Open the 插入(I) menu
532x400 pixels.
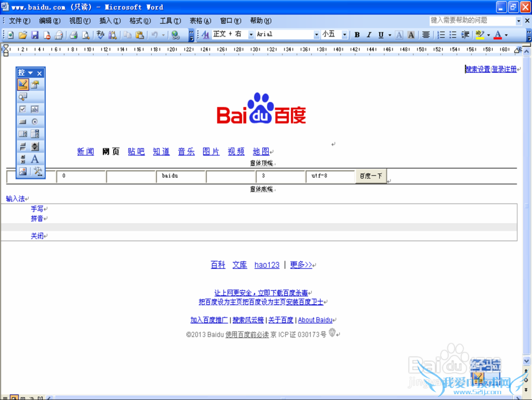click(110, 21)
